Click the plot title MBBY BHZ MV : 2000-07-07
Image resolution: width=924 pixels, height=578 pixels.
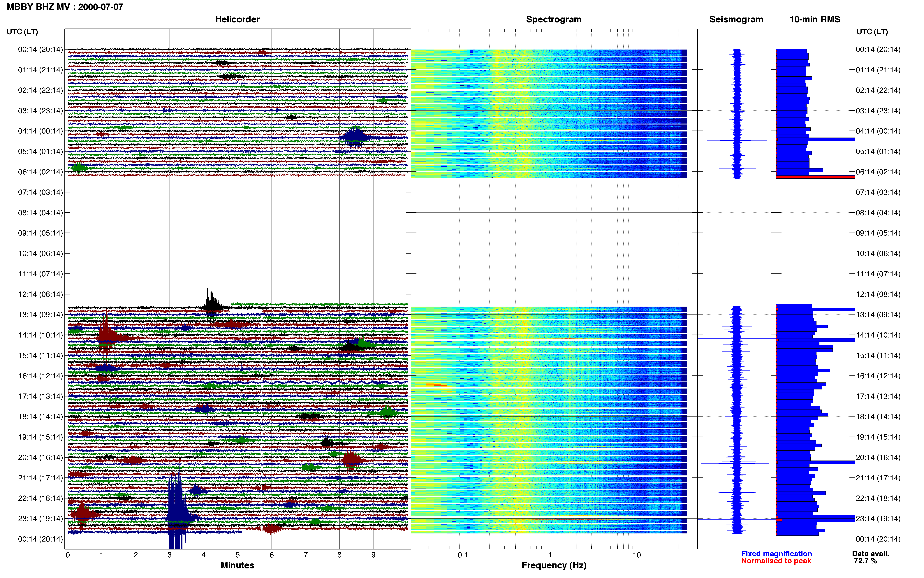(x=65, y=7)
